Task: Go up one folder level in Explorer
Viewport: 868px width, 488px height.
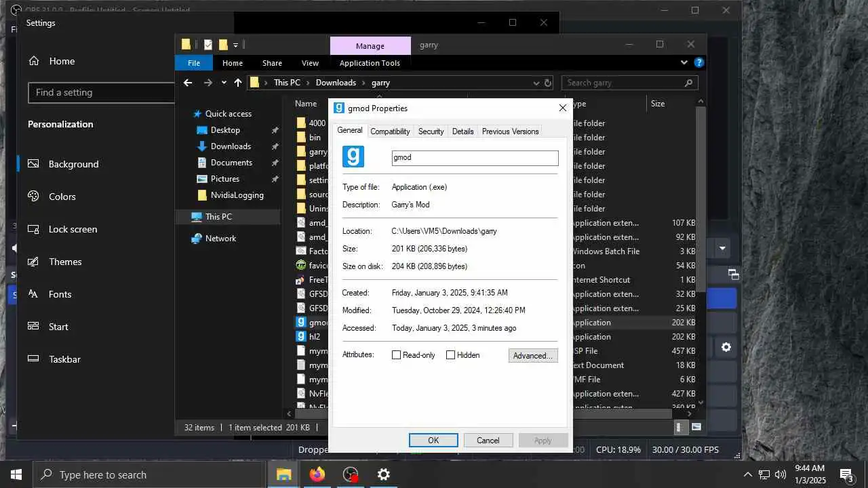Action: pyautogui.click(x=238, y=83)
